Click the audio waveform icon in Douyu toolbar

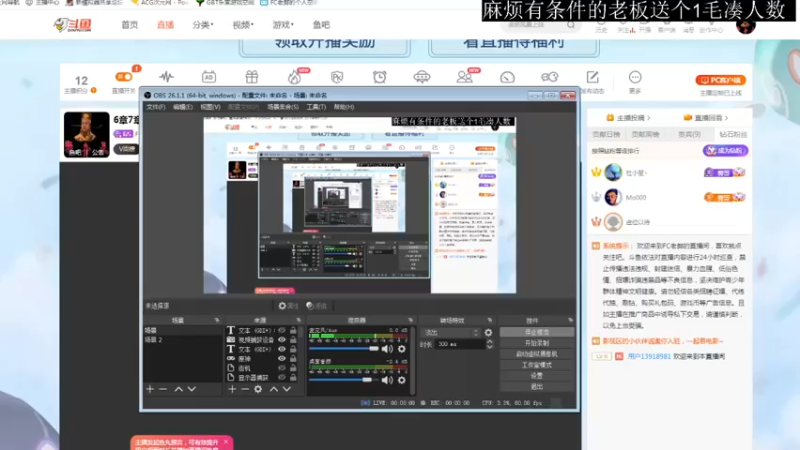(x=166, y=77)
